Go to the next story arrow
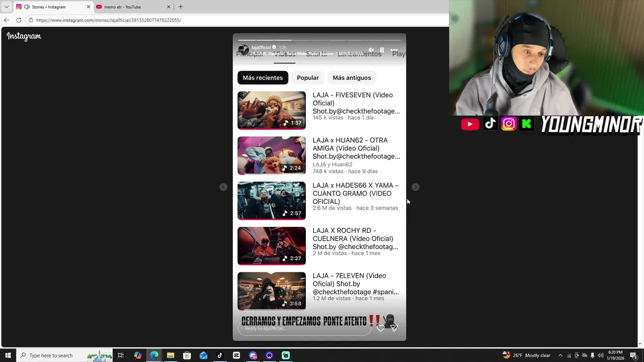This screenshot has width=644, height=362. [415, 187]
